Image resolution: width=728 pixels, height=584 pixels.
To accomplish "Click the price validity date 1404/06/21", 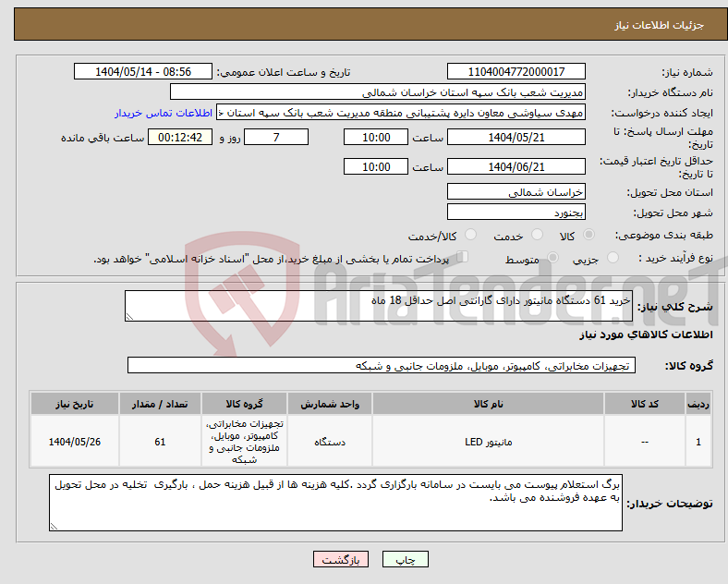I will tap(516, 166).
